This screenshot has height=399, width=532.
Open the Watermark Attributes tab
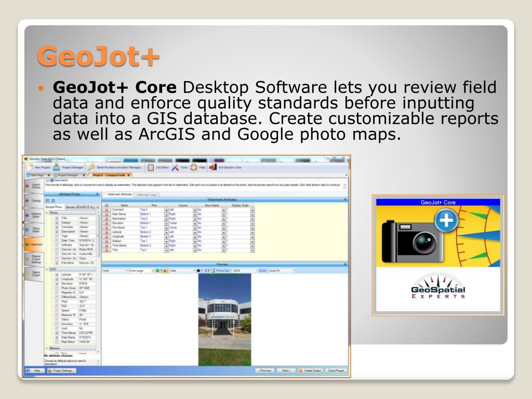119,194
